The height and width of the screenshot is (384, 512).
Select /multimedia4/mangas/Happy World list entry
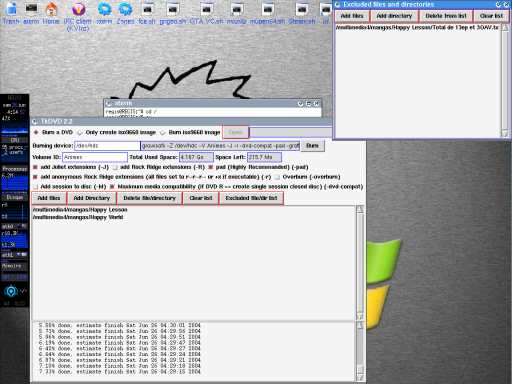(x=78, y=217)
